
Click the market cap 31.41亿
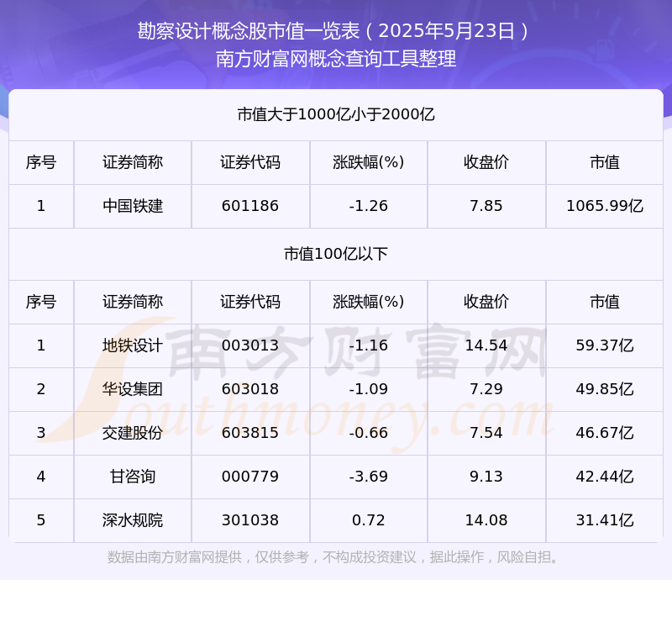(x=605, y=520)
